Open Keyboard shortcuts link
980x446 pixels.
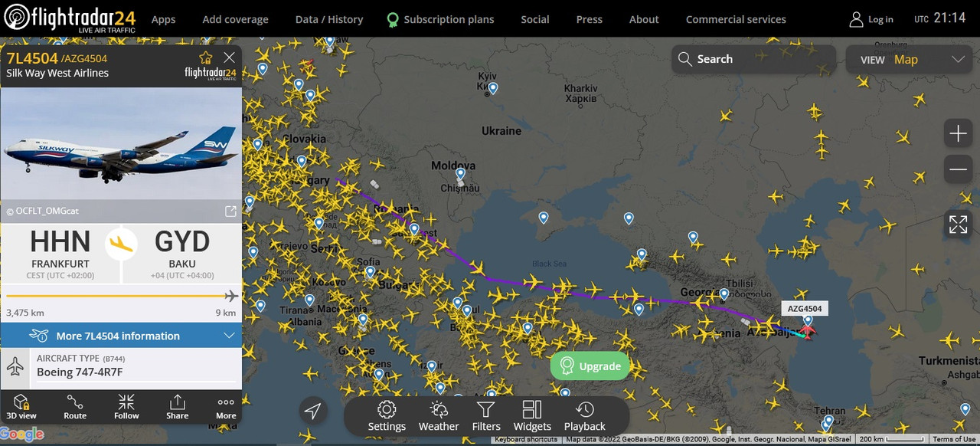pos(526,440)
